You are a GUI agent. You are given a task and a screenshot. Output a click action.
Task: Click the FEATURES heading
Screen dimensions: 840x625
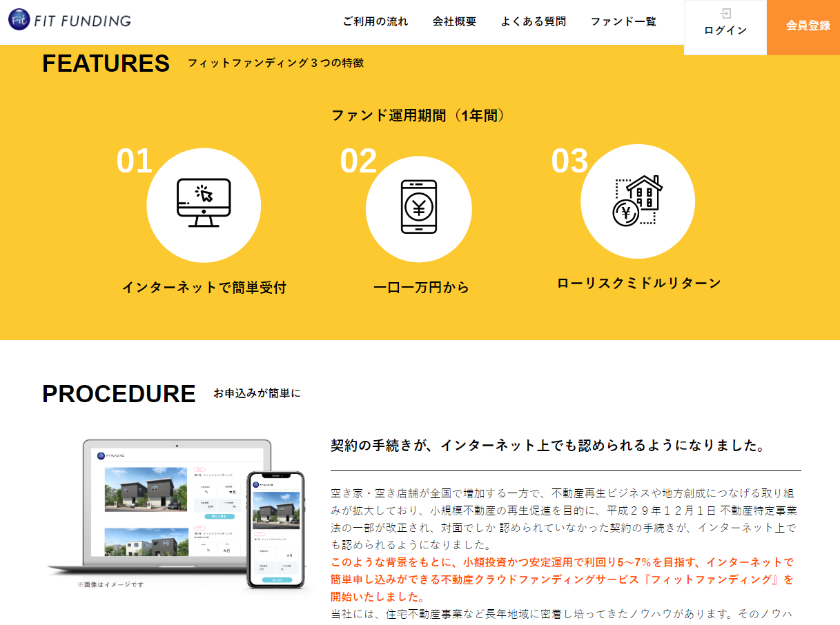106,63
